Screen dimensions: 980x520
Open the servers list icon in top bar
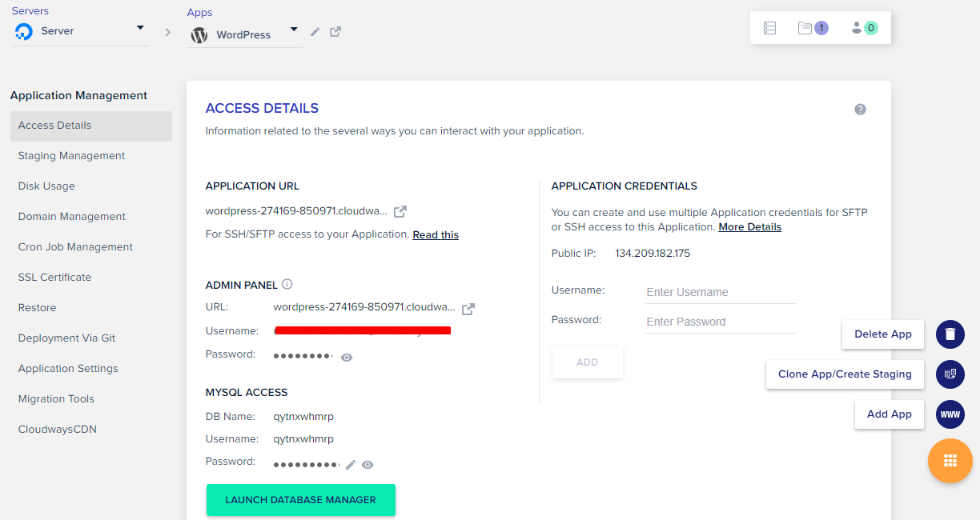(770, 28)
